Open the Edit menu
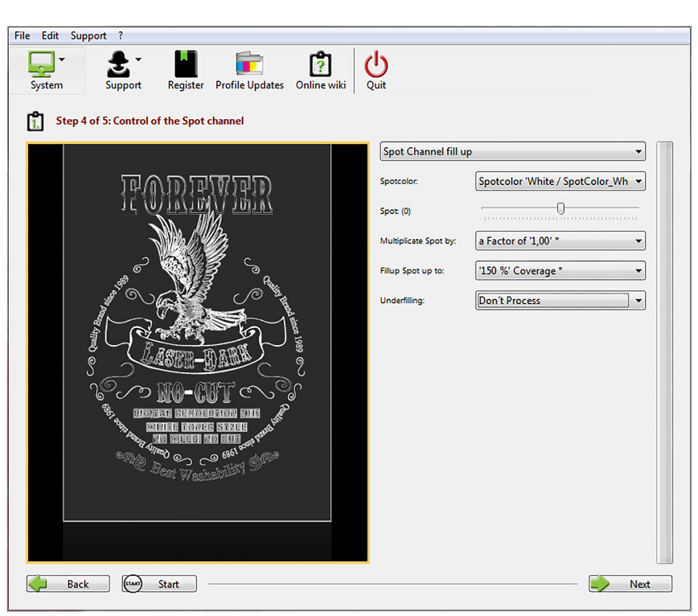698x616 pixels. (50, 35)
